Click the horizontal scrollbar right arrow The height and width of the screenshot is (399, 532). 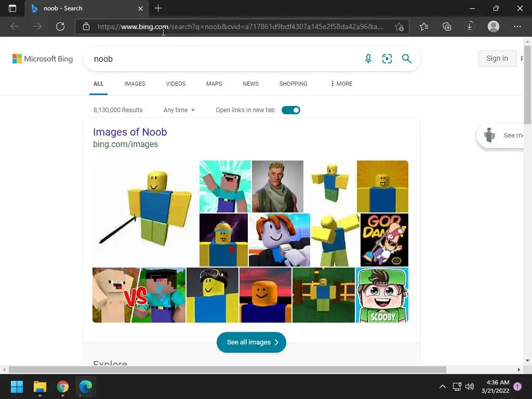(x=519, y=369)
